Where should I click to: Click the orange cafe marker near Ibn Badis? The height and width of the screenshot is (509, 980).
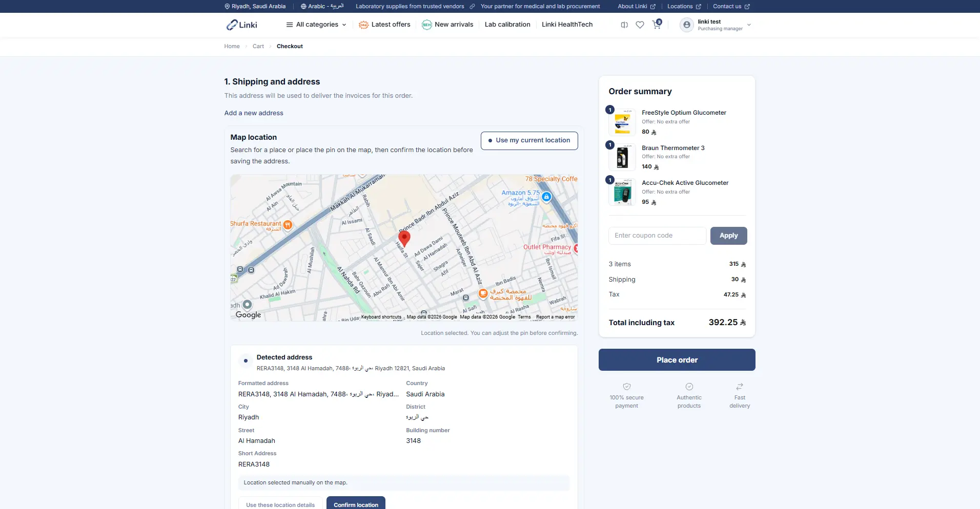coord(483,293)
